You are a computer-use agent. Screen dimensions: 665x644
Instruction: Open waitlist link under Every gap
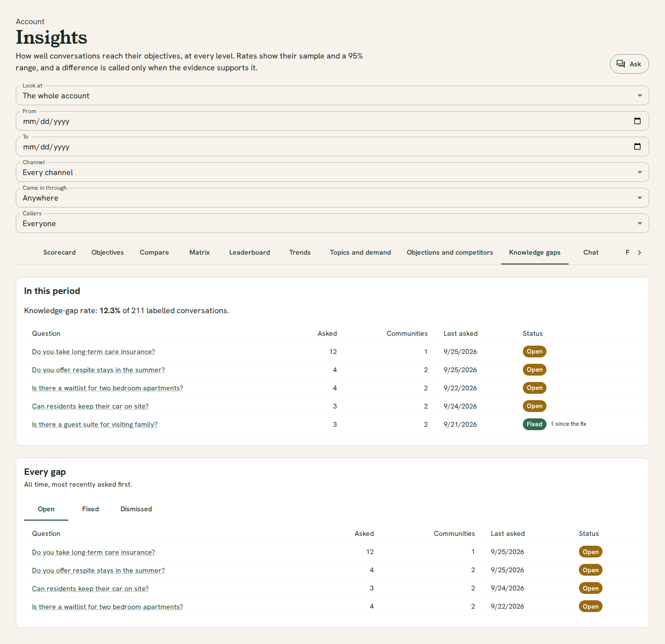(107, 607)
